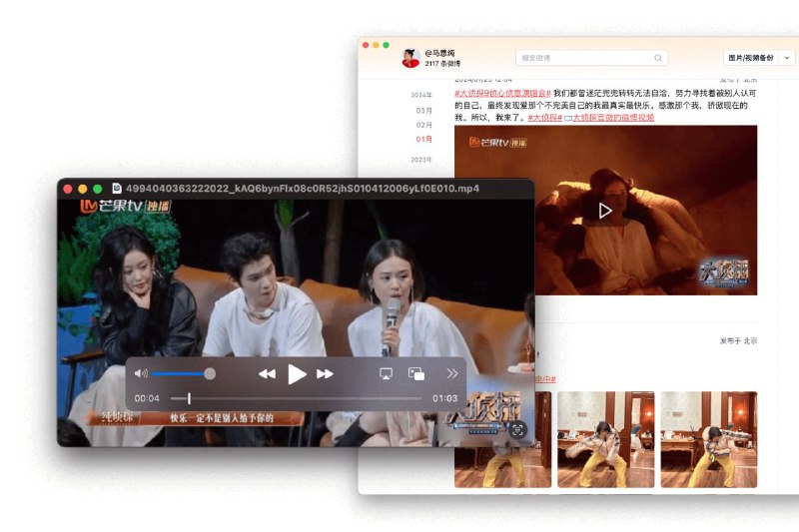Select 01月 in the timeline sidebar
Screen dimensions: 799x532
click(423, 139)
